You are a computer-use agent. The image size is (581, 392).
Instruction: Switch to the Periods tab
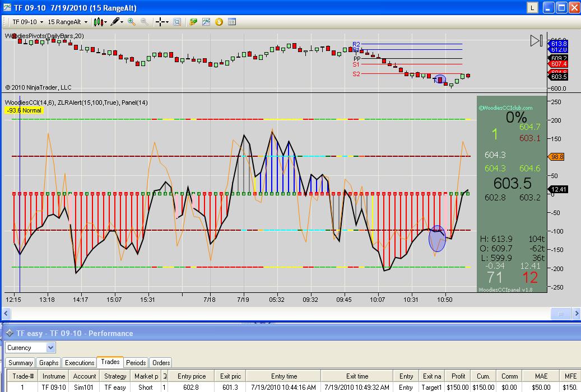[136, 363]
